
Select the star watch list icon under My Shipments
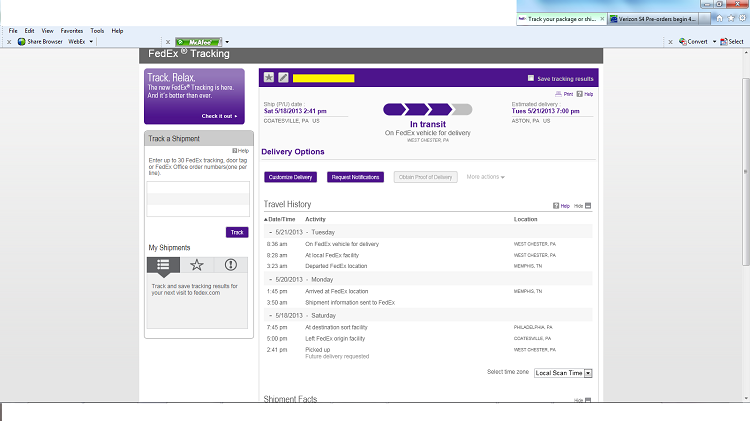tap(196, 265)
